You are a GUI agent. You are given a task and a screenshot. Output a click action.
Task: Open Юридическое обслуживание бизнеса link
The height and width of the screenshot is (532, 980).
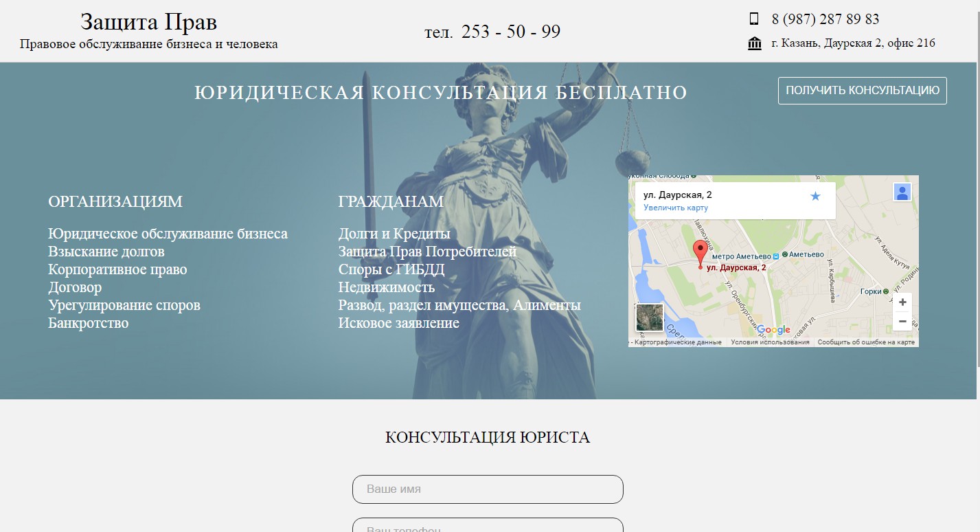(168, 234)
